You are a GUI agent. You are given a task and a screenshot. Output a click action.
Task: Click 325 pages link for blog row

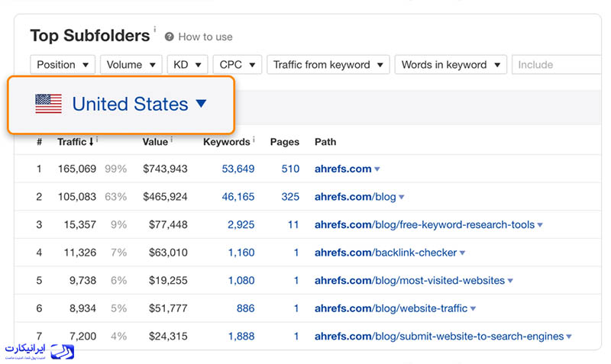pos(290,197)
